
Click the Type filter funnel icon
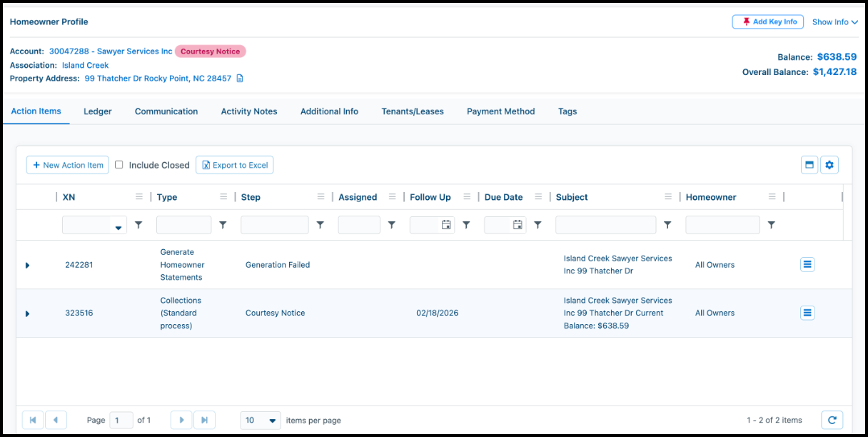pos(223,225)
